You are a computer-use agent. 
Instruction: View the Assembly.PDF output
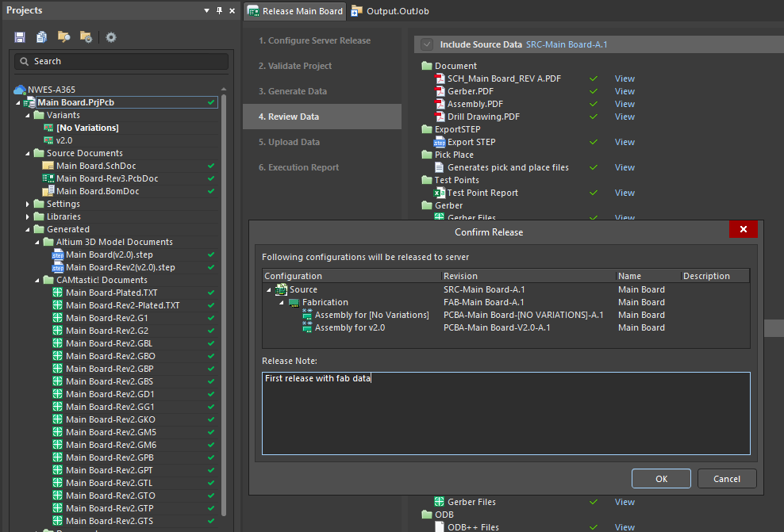pyautogui.click(x=625, y=104)
